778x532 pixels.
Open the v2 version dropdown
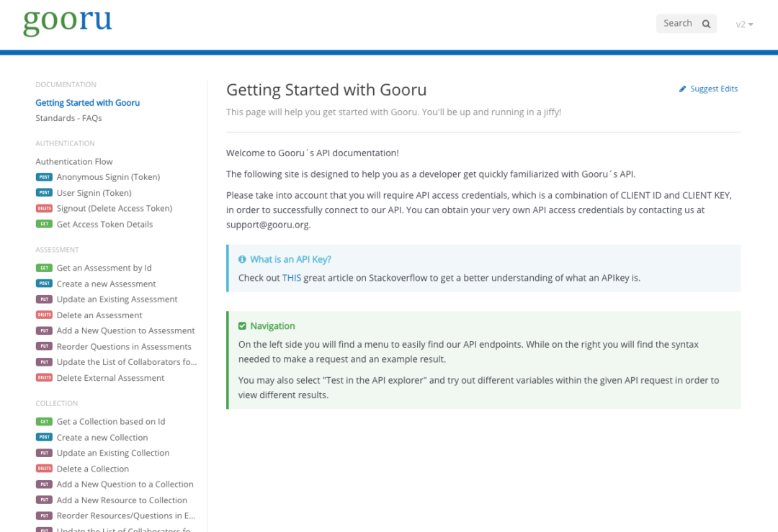coord(744,24)
